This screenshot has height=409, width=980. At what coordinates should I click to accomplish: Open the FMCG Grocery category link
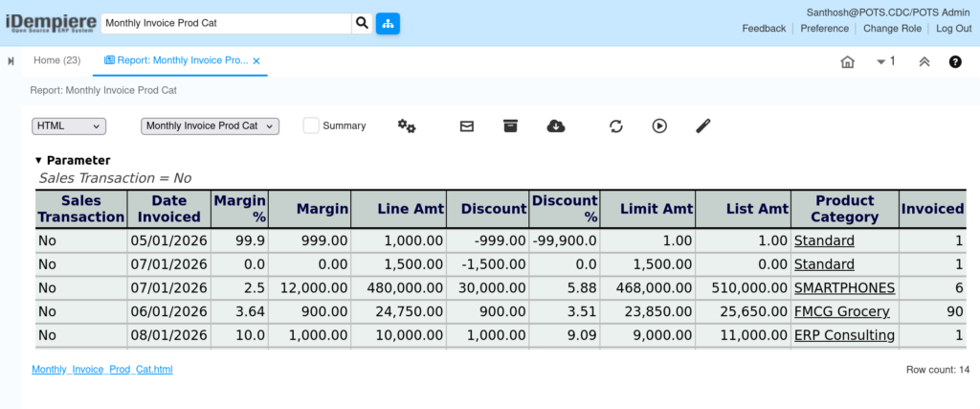click(x=841, y=312)
